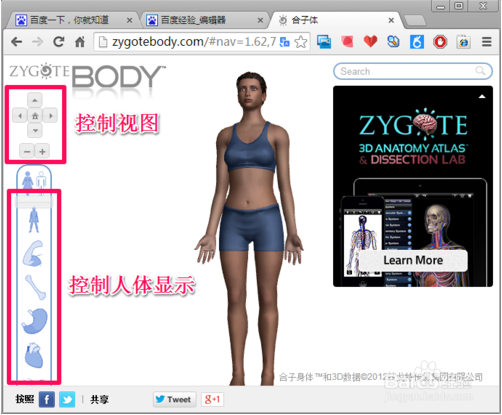The width and height of the screenshot is (502, 415).
Task: Zoom out with the minus button
Action: (27, 151)
